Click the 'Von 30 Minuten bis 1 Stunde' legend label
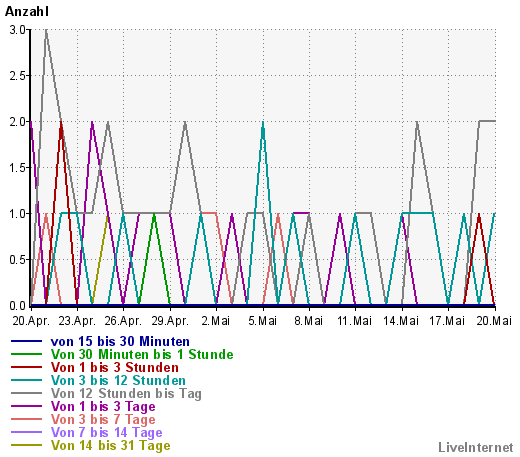This screenshot has width=520, height=457. coord(142,354)
